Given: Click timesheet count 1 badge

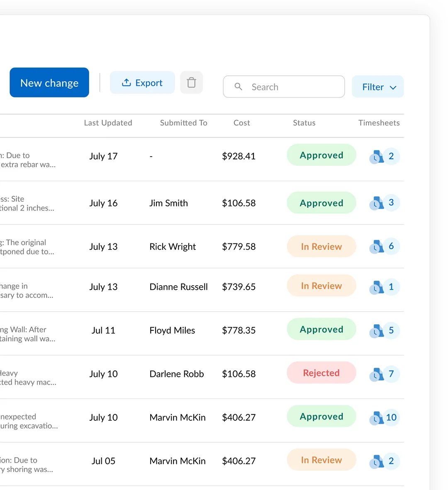Looking at the screenshot, I should 391,287.
